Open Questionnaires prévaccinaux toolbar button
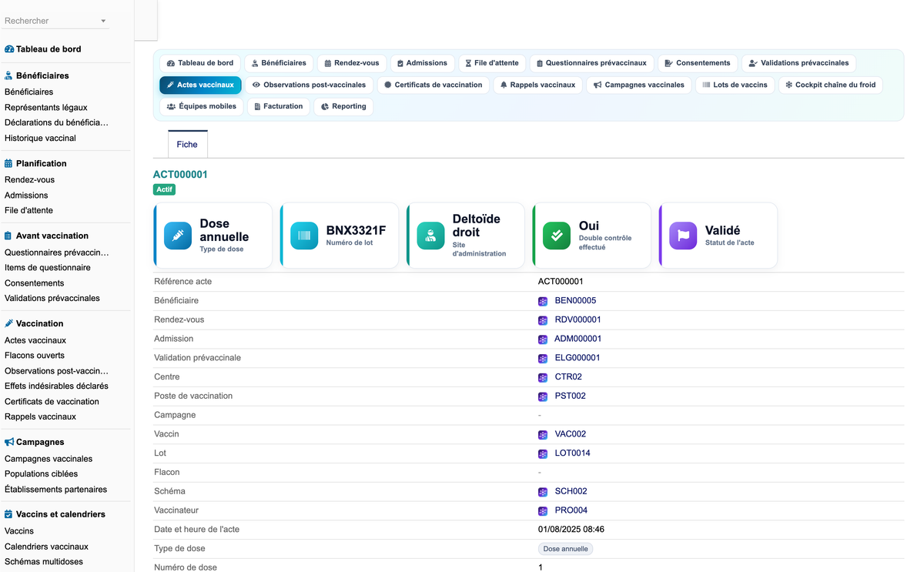Viewport: 924px width, 572px height. point(591,63)
